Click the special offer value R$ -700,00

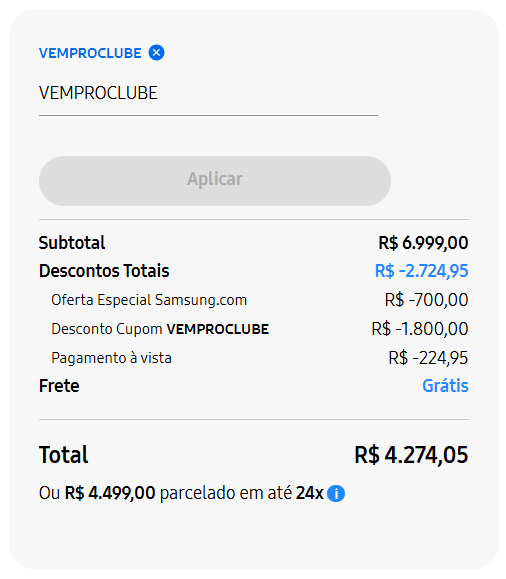click(x=427, y=300)
